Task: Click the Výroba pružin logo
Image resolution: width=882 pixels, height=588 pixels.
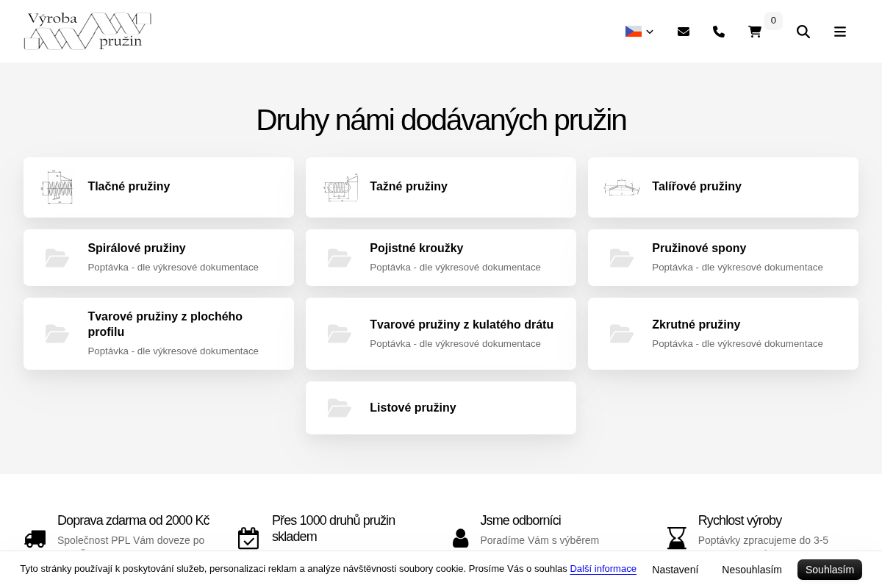Action: (x=87, y=31)
